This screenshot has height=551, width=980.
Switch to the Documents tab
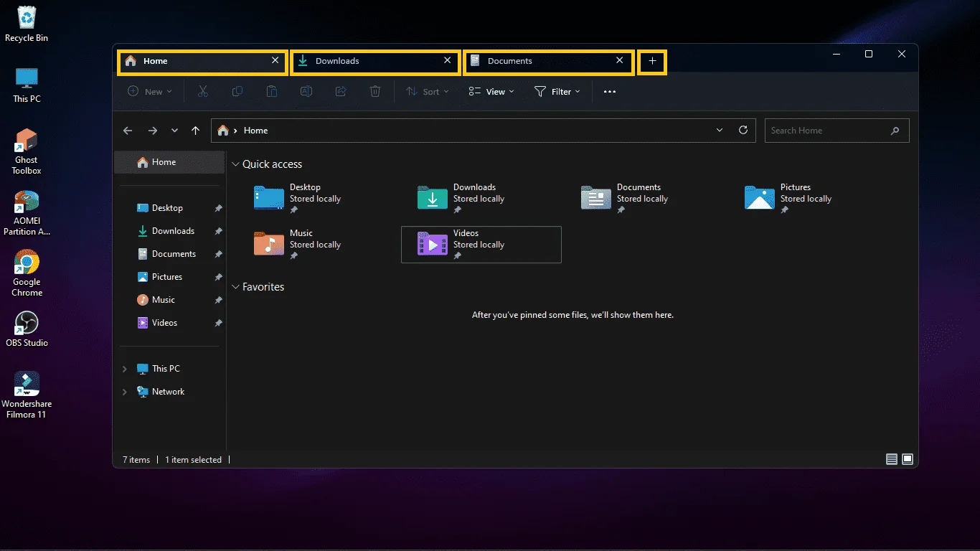[549, 62]
